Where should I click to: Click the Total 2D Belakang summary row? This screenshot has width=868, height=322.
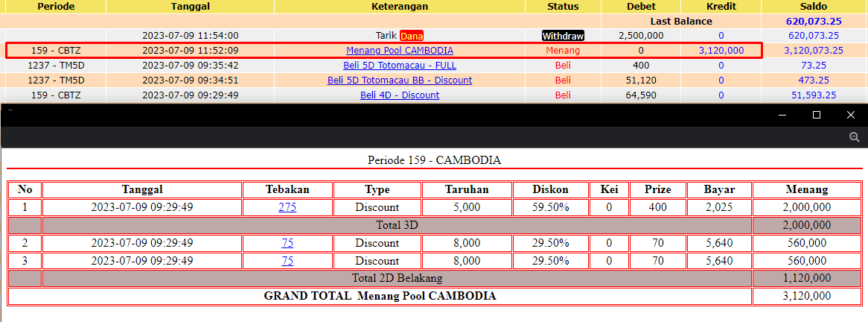click(397, 278)
